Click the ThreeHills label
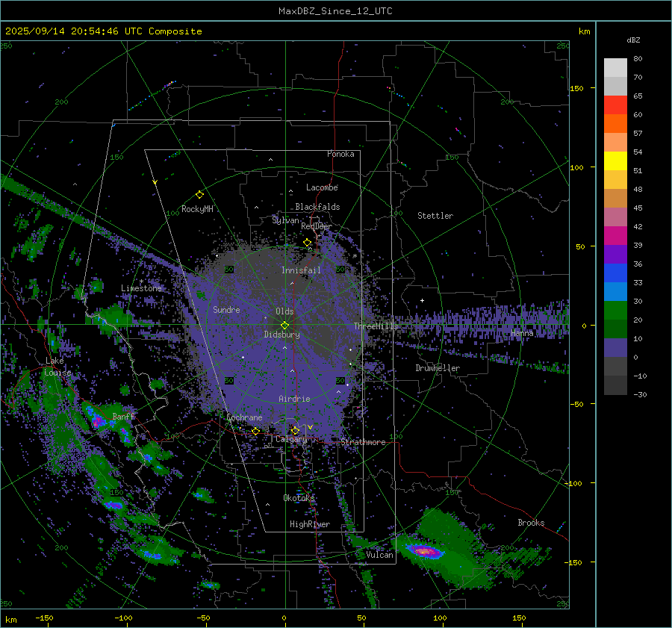This screenshot has height=628, width=672. (376, 326)
